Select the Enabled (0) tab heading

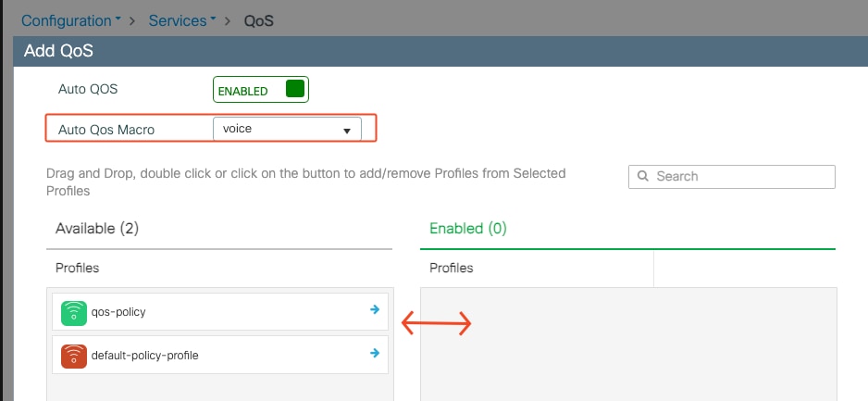468,228
